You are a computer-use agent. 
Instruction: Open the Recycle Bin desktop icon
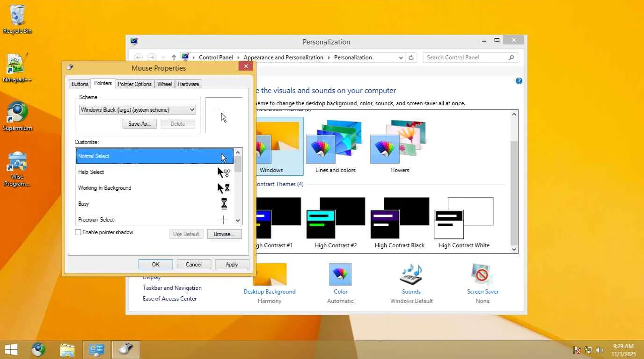pos(17,19)
